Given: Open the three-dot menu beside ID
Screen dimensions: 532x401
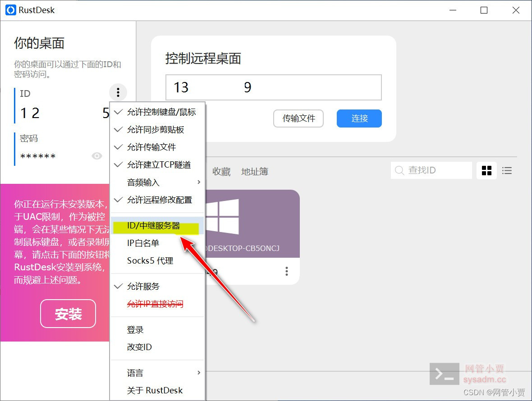Looking at the screenshot, I should click(118, 92).
